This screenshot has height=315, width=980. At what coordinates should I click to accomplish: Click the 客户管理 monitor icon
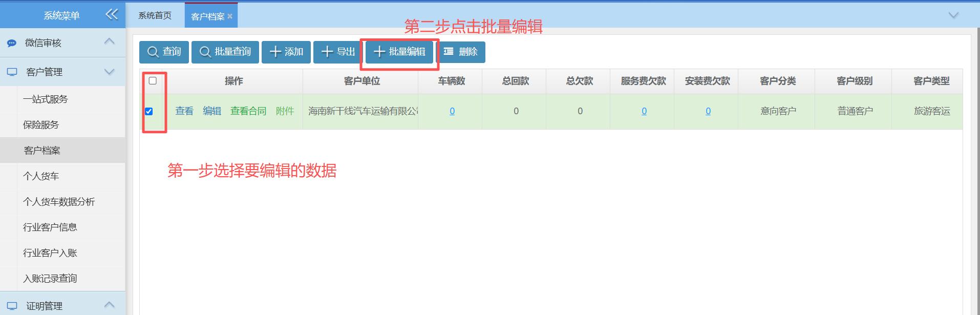point(12,72)
